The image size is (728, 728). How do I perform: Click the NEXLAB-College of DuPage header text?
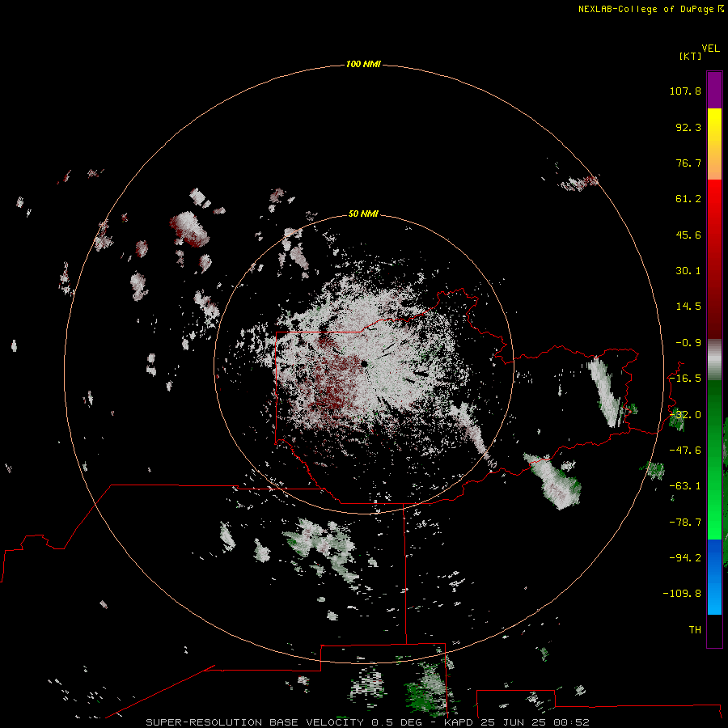[x=650, y=9]
